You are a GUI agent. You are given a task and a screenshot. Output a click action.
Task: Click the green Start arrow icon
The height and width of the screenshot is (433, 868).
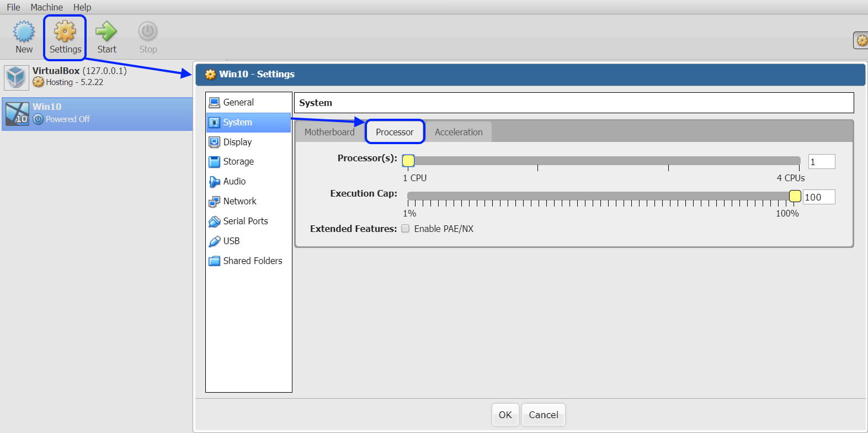106,31
